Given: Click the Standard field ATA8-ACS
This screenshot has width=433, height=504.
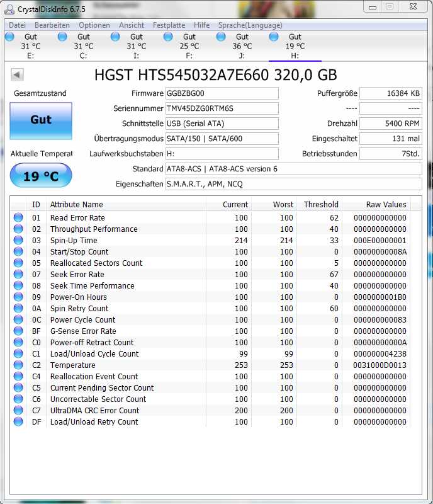Looking at the screenshot, I should click(293, 169).
